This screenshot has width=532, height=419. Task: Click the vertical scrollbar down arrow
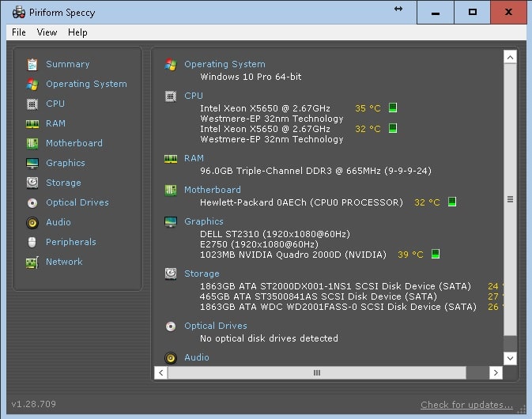click(510, 358)
